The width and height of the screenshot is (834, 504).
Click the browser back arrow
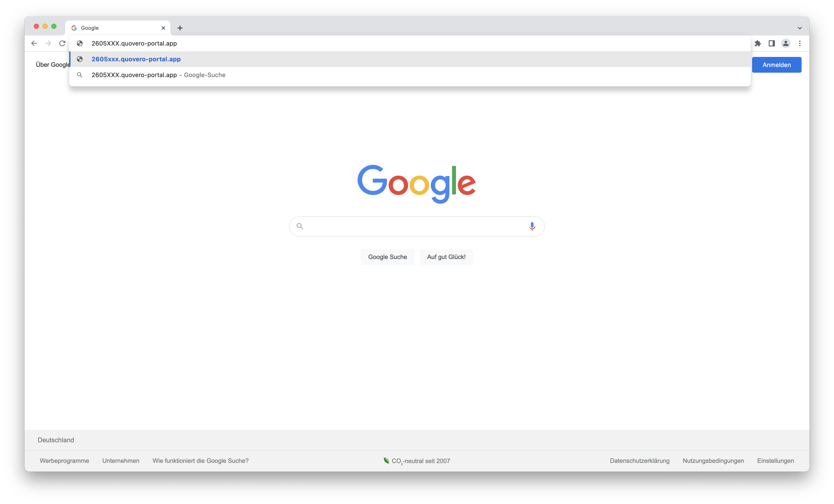tap(34, 43)
